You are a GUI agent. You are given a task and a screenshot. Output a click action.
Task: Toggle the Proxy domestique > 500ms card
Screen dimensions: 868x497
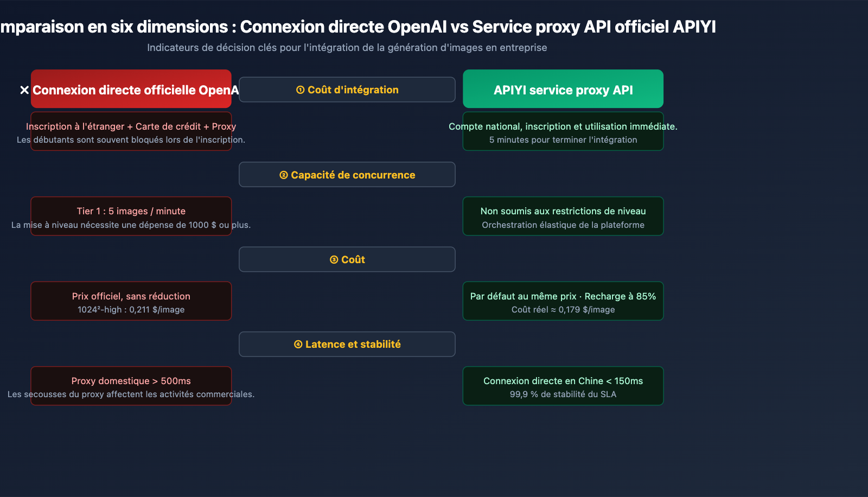[131, 386]
